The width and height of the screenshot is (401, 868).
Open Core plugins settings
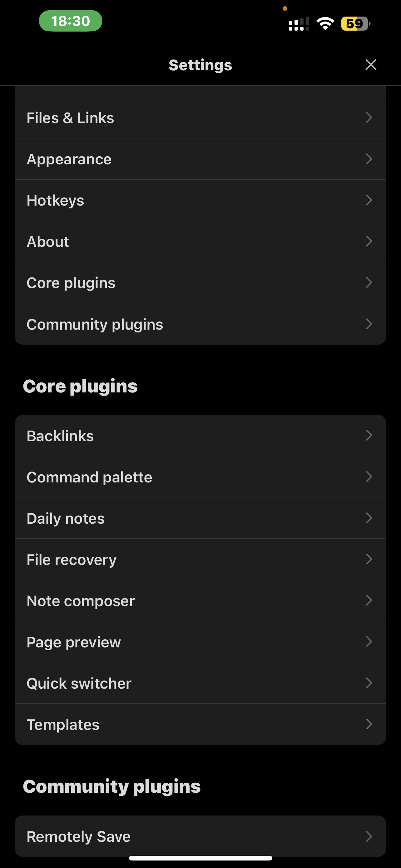200,283
